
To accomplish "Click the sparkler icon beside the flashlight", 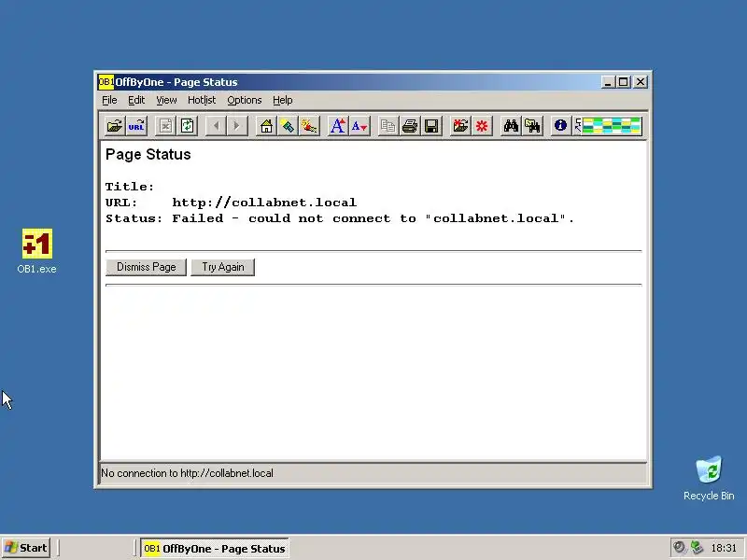I will [309, 126].
